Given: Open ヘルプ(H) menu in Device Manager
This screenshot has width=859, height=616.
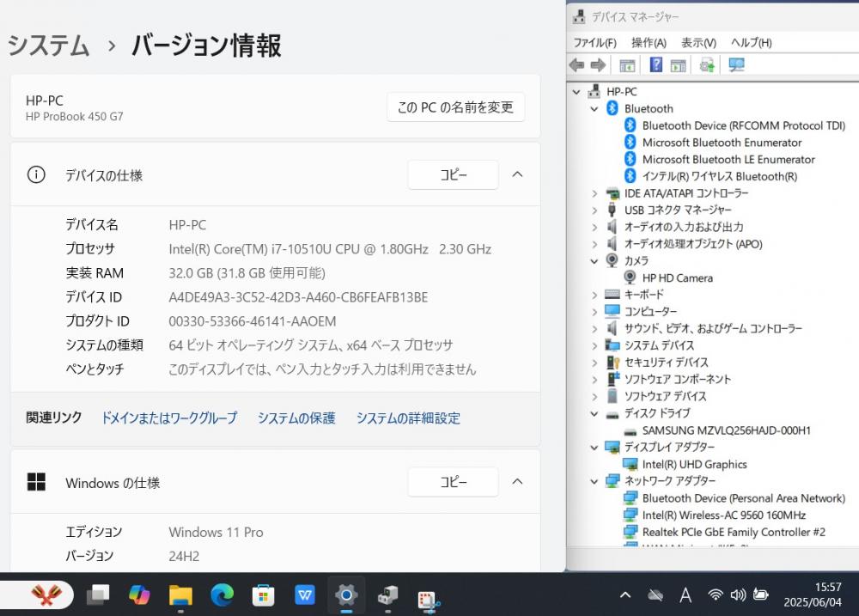Looking at the screenshot, I should pyautogui.click(x=751, y=43).
